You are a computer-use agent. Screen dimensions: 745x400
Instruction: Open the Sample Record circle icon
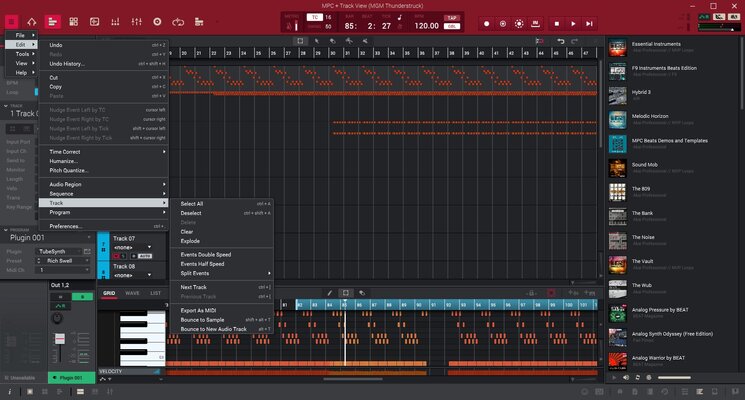pos(157,22)
